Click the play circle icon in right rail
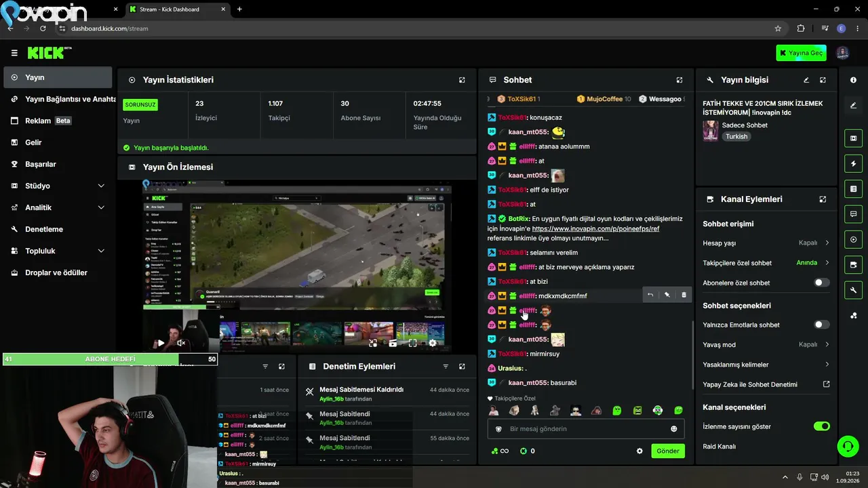 (x=853, y=239)
